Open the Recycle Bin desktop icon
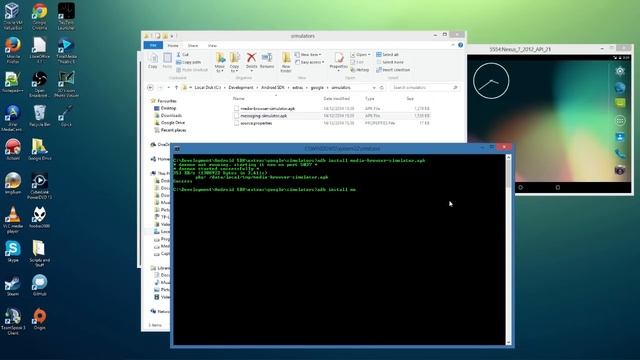640x360 pixels. pyautogui.click(x=39, y=116)
